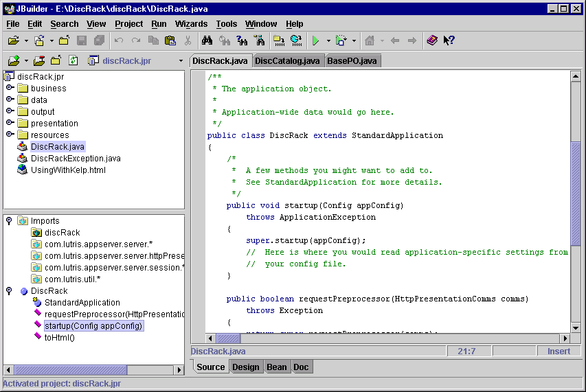Click the editor's vertical scrollbar down arrow
Screen dimensions: 586x392
tap(576, 327)
